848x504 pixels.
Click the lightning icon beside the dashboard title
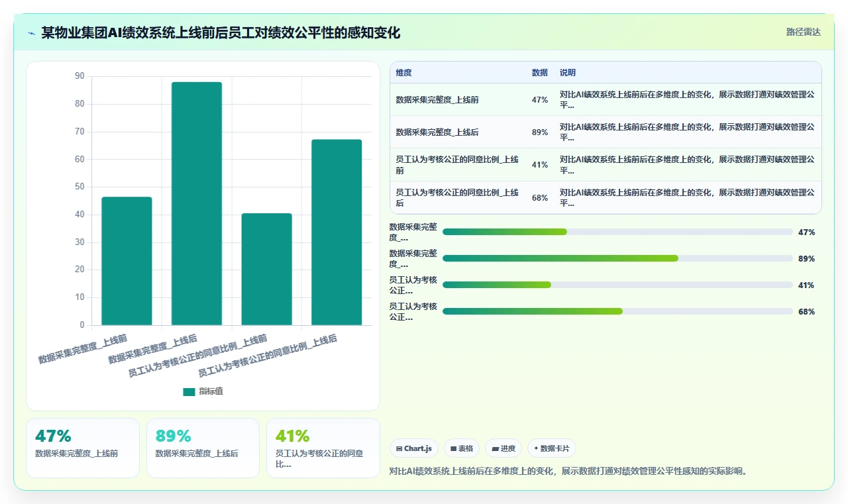(x=31, y=33)
